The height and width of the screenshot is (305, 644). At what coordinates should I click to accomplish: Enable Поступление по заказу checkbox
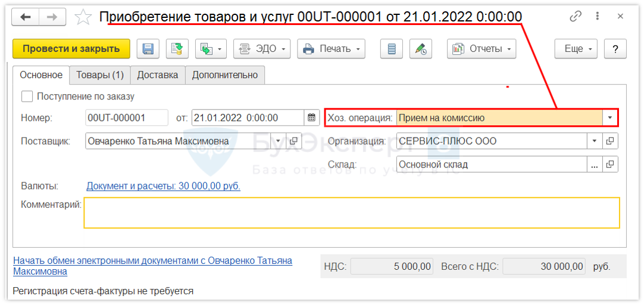point(27,97)
